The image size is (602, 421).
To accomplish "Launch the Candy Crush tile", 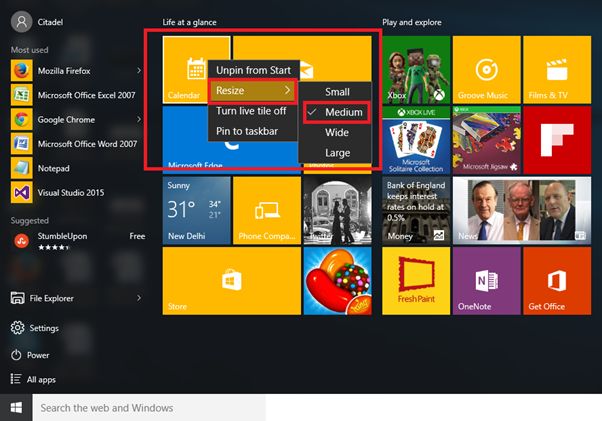I will coord(337,281).
